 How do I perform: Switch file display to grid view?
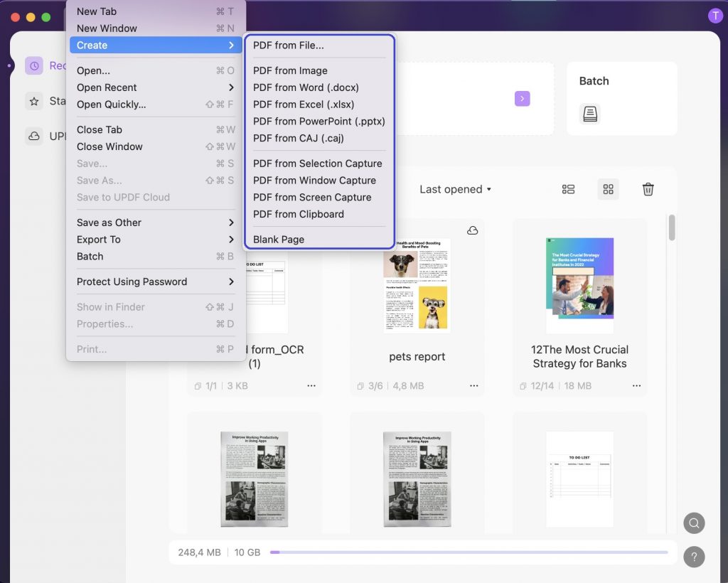[608, 189]
